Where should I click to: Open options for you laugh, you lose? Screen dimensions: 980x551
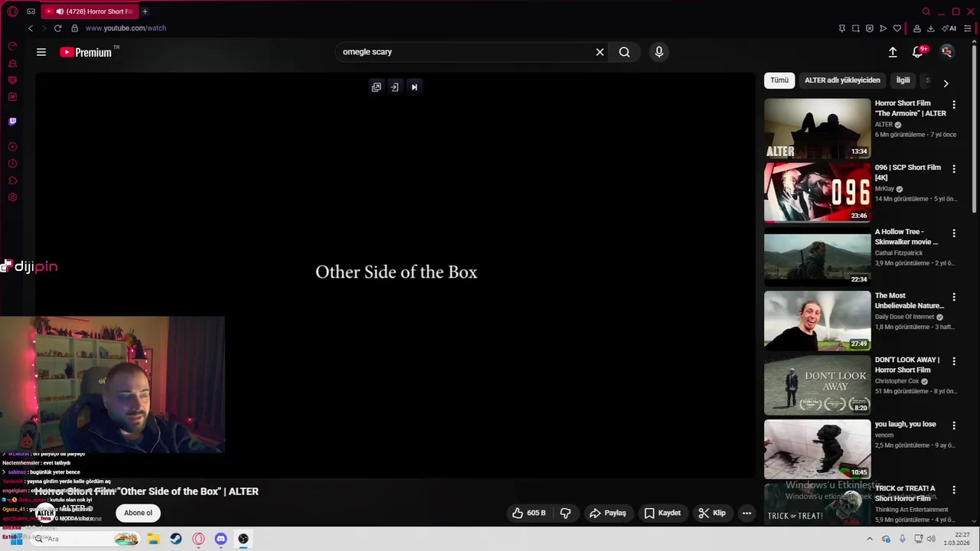coord(954,425)
